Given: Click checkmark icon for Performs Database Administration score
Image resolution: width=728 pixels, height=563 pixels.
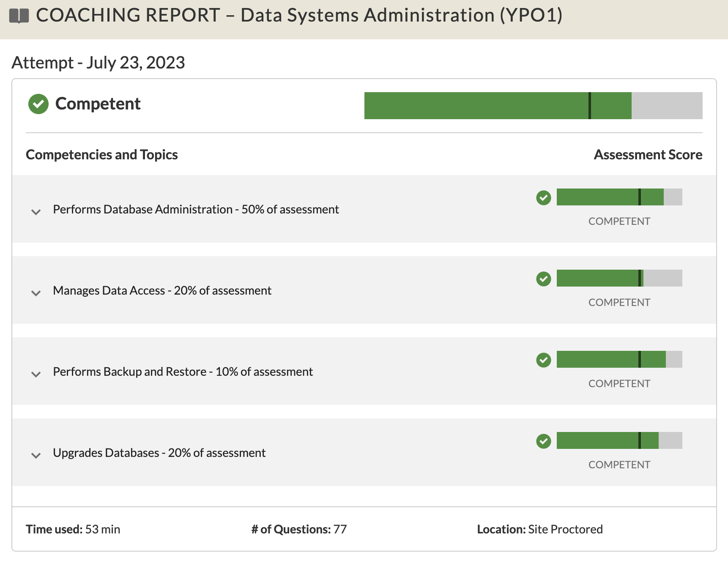Looking at the screenshot, I should (x=544, y=197).
